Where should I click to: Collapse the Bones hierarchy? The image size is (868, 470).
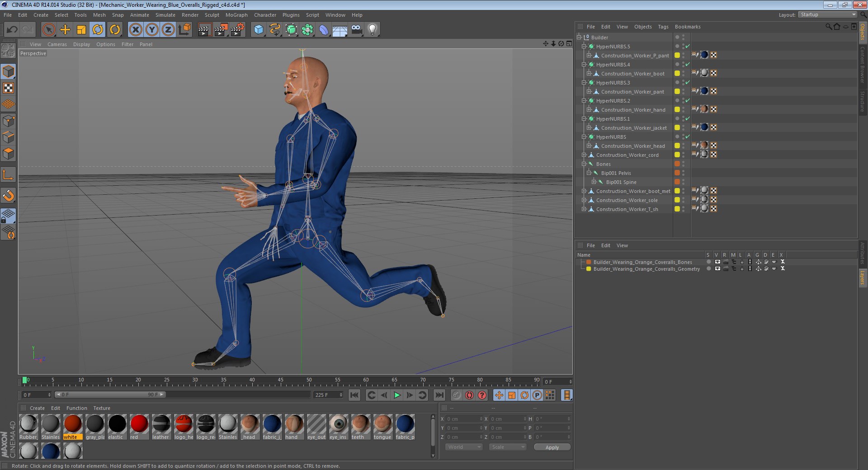(584, 164)
